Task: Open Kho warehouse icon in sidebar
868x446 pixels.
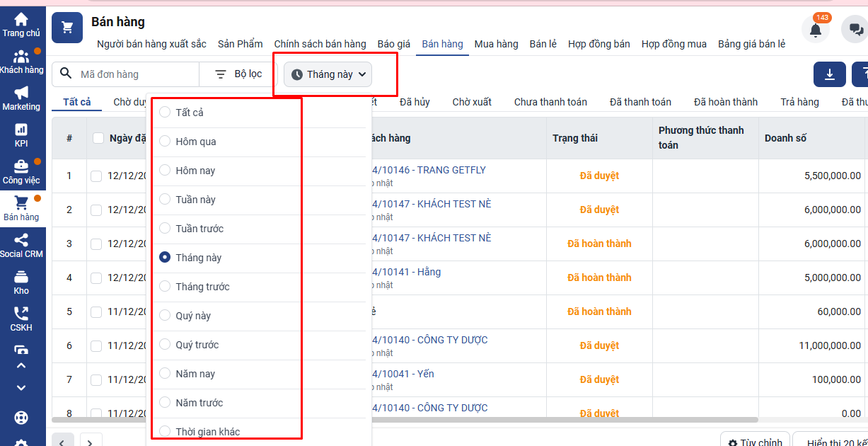Action: (x=21, y=278)
